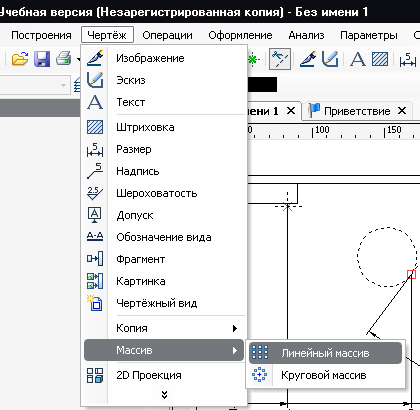Viewport: 420px width, 410px height.
Task: Click the A-A Обозначение вида icon
Action: click(95, 237)
